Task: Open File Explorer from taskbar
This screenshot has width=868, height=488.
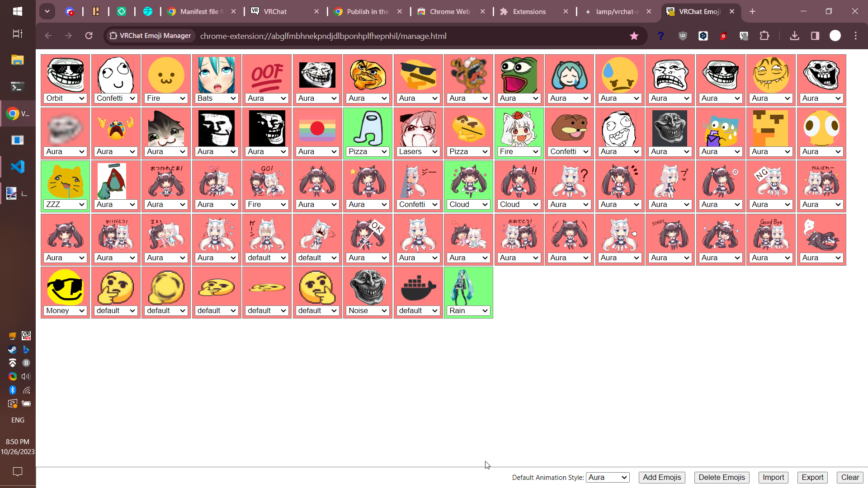Action: coord(17,60)
